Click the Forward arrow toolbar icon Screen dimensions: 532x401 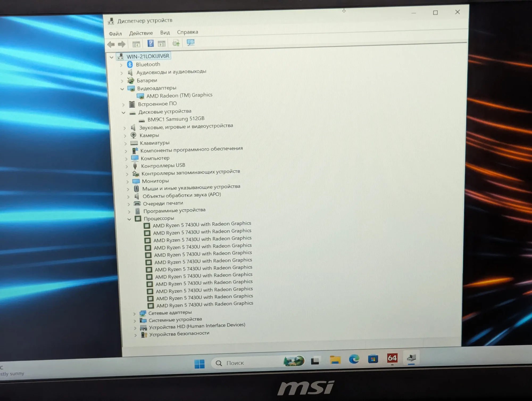click(x=122, y=44)
